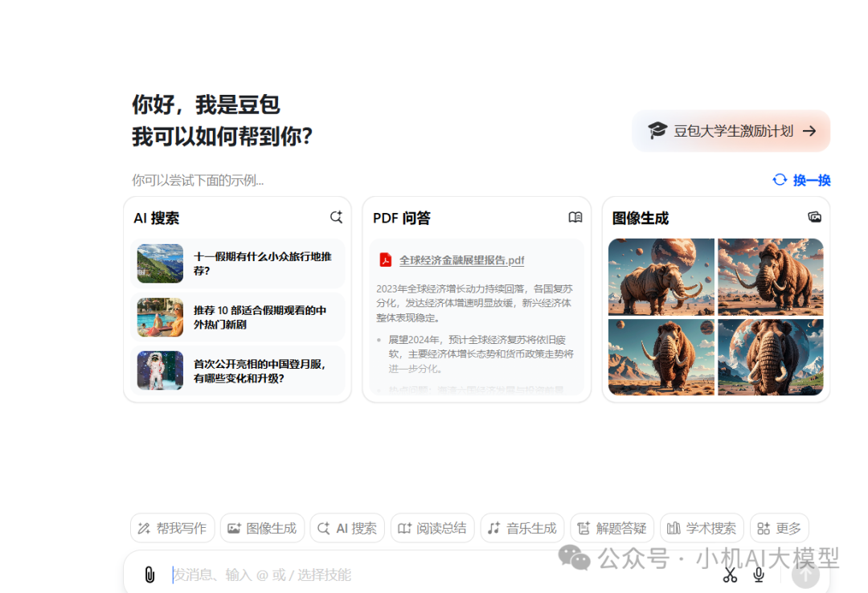The width and height of the screenshot is (868, 593).
Task: Click the 展望2024年 bullet text
Action: point(481,354)
